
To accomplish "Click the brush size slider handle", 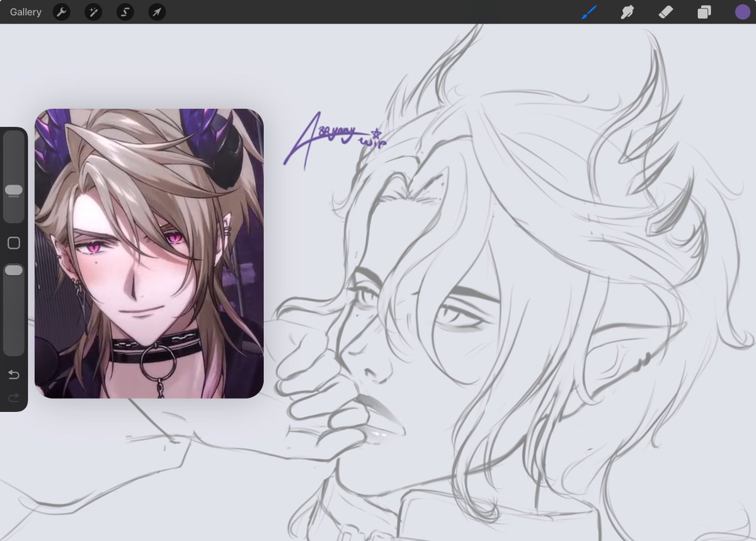I will [14, 190].
